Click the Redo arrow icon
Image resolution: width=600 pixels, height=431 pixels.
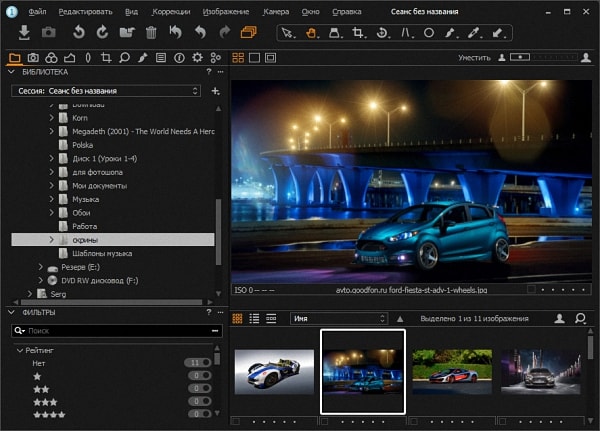[x=225, y=32]
